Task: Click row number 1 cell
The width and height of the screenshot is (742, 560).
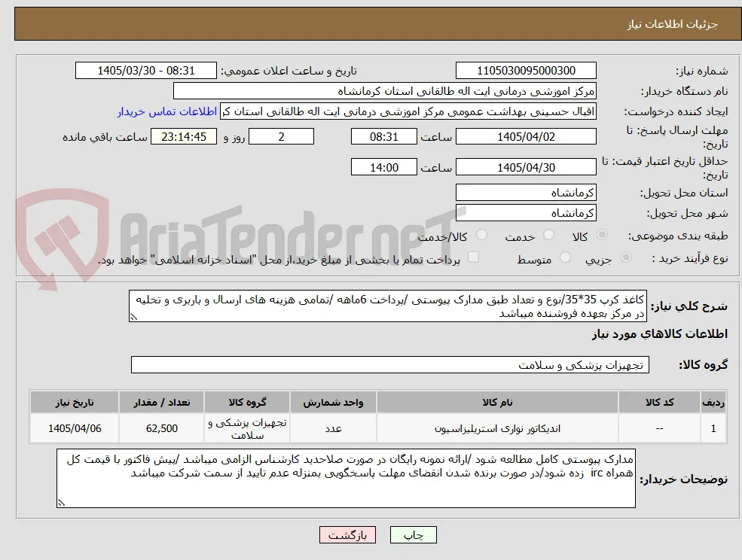Action: click(x=713, y=428)
